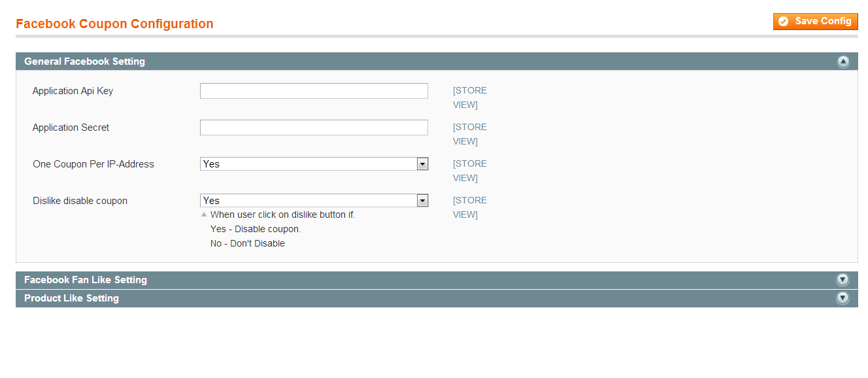Collapse General Facebook Setting with arrow icon
868x378 pixels.
pyautogui.click(x=843, y=61)
